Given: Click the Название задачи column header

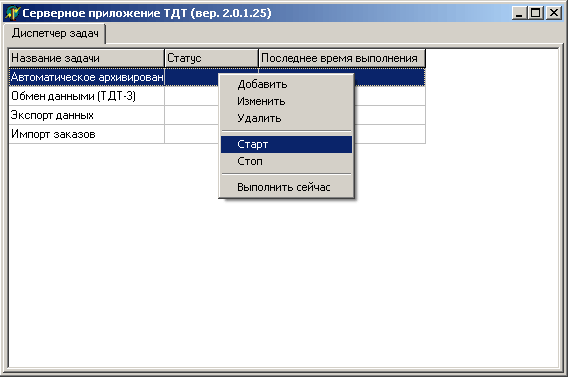Looking at the screenshot, I should click(86, 58).
